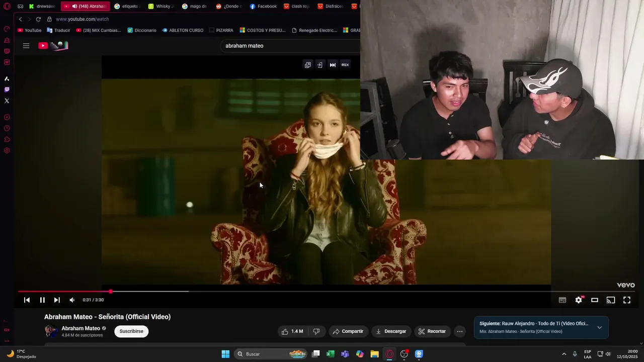
Task: Click the detach video arrow icon
Action: pyautogui.click(x=319, y=65)
